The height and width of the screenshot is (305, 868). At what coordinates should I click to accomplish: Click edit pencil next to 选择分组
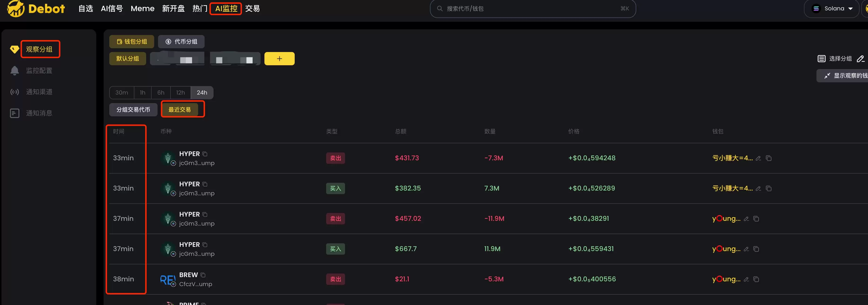pyautogui.click(x=860, y=59)
